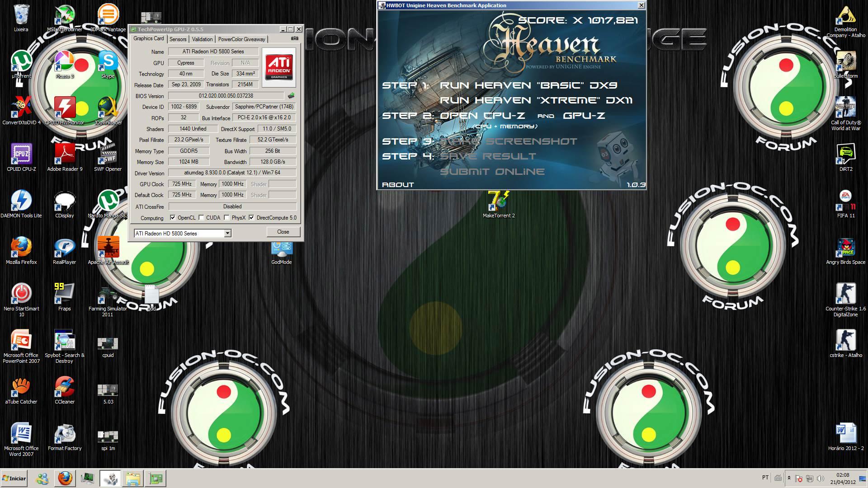Open Fraps desktop shortcut
The width and height of the screenshot is (868, 488).
tap(65, 297)
